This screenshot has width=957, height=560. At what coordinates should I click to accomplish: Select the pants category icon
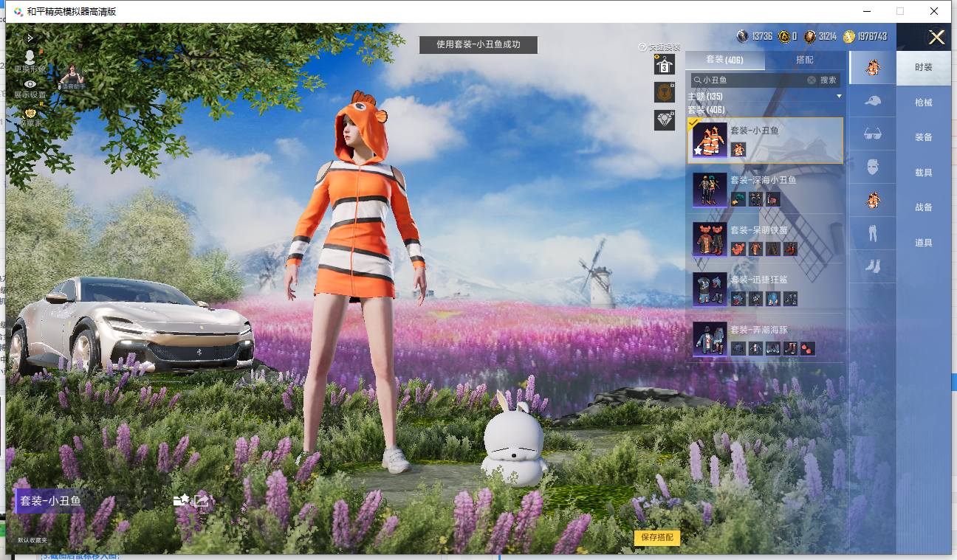(873, 232)
